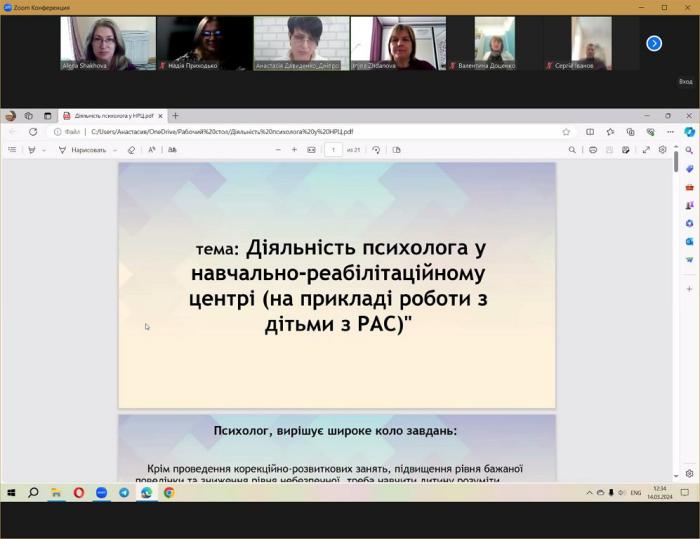Select the Діяльність психолога PDF tab
This screenshot has width=700, height=539.
click(x=113, y=116)
